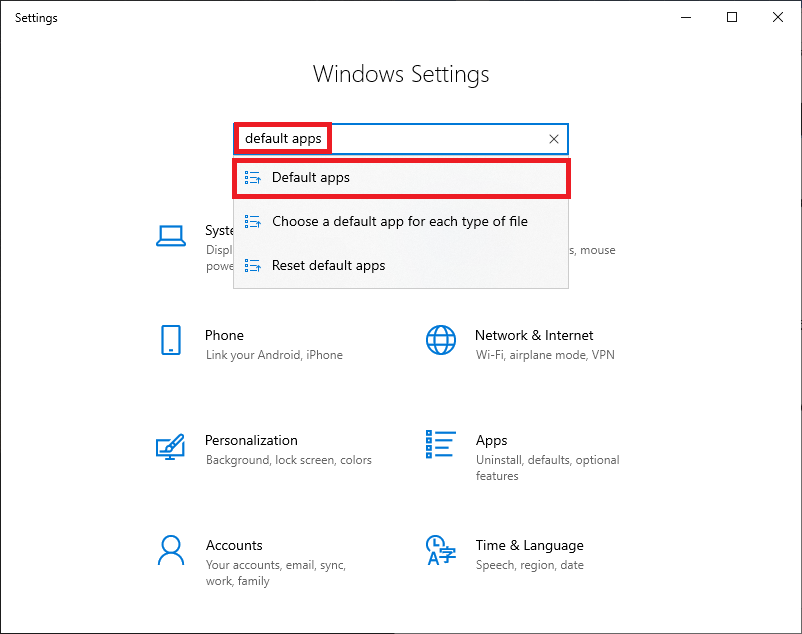Select the Default apps suggestion

[x=402, y=178]
